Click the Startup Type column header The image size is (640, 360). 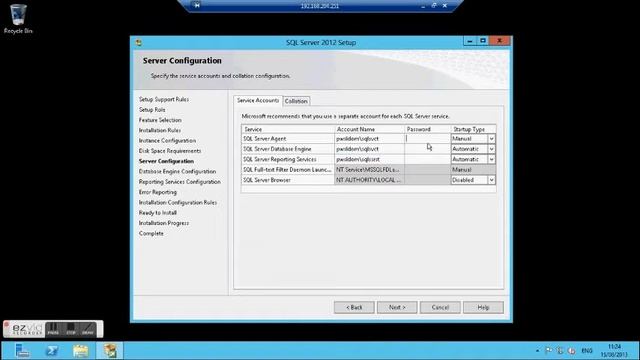[x=473, y=129]
